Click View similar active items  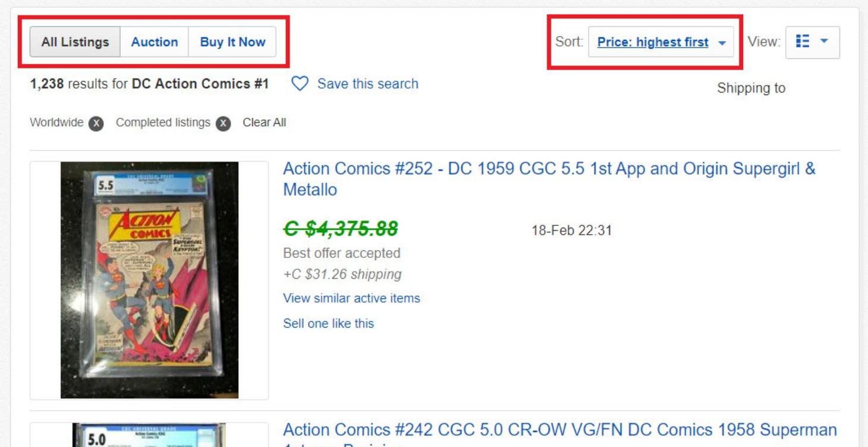(351, 298)
